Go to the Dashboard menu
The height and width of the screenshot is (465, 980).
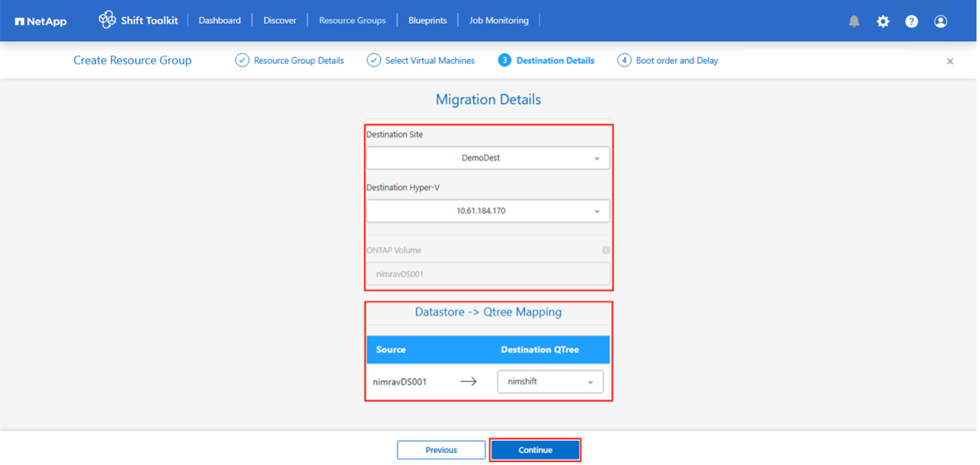(x=220, y=21)
